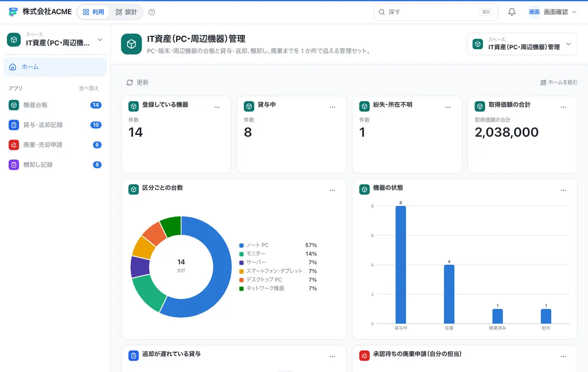The height and width of the screenshot is (372, 588).
Task: Open more options on 取得価額の合計 card
Action: [x=564, y=107]
